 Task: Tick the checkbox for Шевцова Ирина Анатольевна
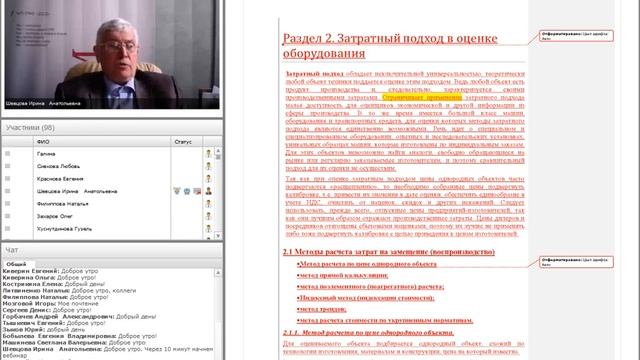(x=7, y=191)
